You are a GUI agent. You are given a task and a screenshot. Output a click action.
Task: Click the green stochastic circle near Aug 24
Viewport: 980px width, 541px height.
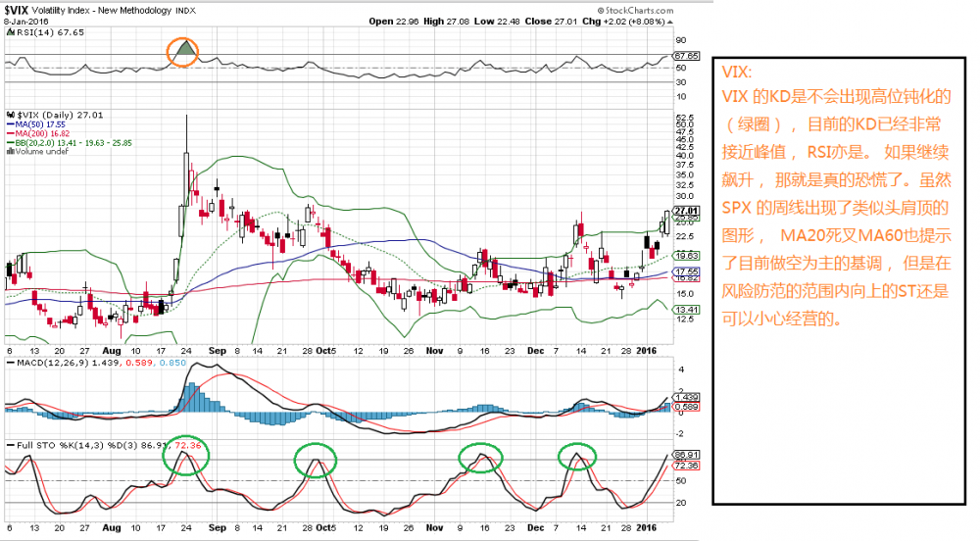pyautogui.click(x=184, y=456)
